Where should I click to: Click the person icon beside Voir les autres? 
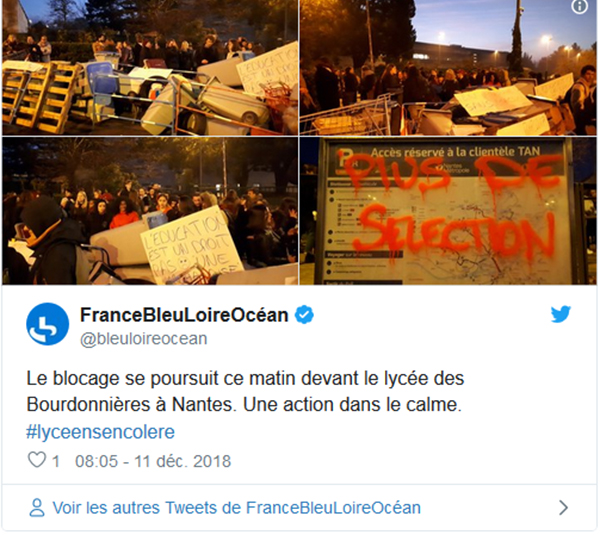(37, 508)
